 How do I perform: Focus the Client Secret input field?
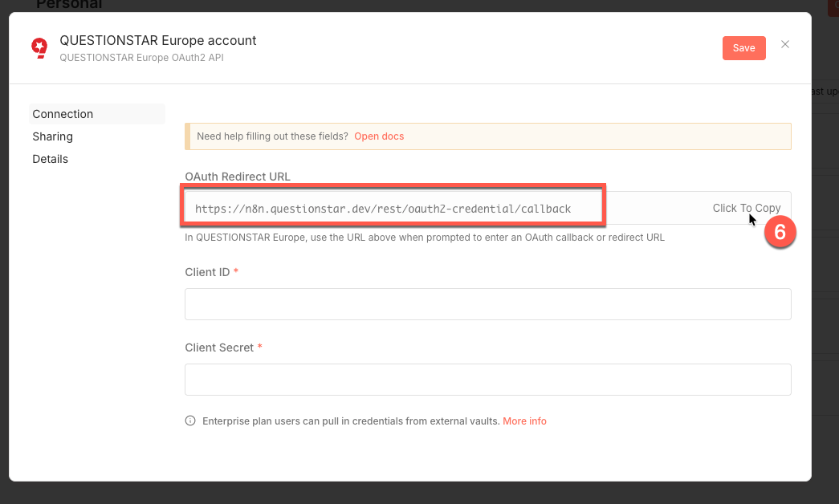click(488, 380)
